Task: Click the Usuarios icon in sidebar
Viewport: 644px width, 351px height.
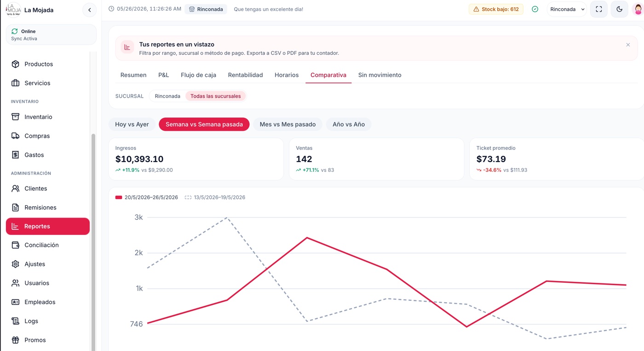Action: (x=16, y=283)
